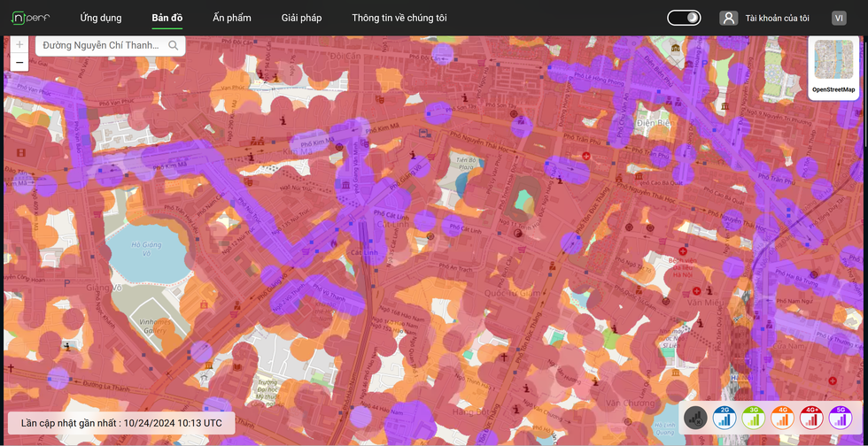Zoom in the map with plus button
This screenshot has width=868, height=446.
pyautogui.click(x=19, y=44)
